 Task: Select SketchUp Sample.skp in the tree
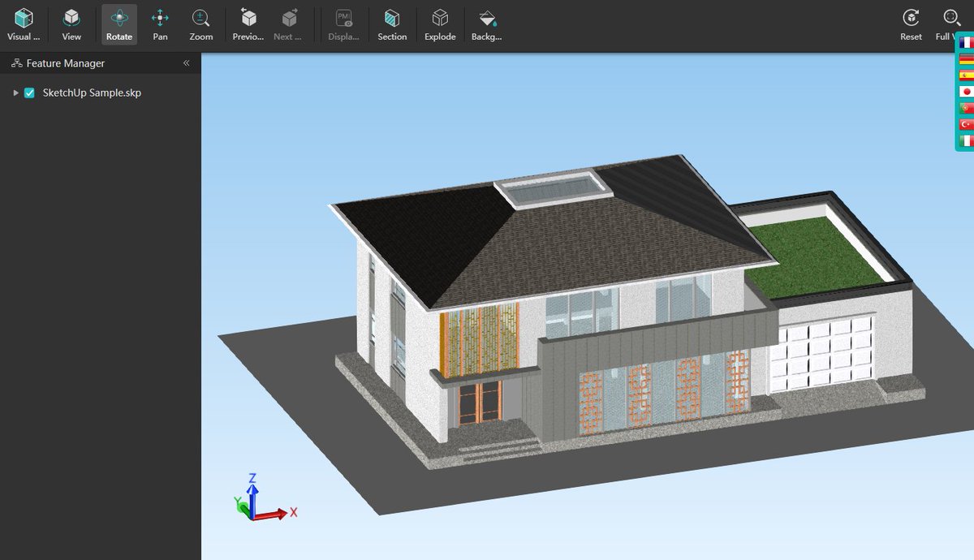click(92, 93)
